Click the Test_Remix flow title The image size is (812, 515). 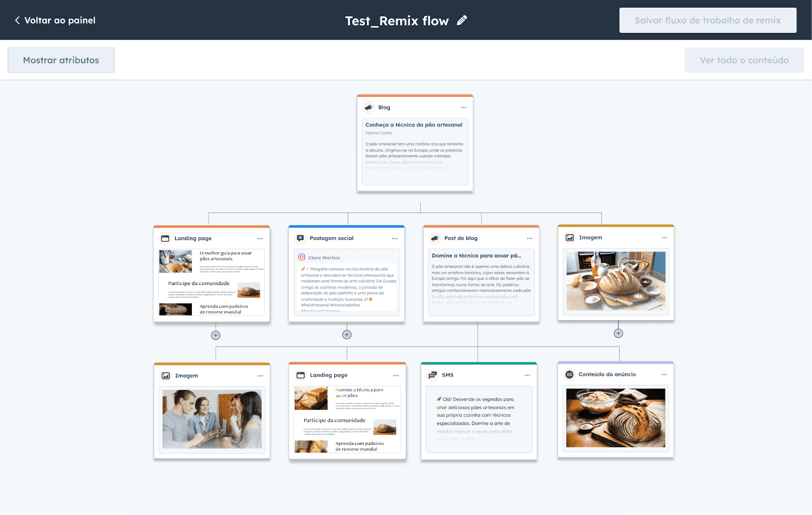(397, 21)
